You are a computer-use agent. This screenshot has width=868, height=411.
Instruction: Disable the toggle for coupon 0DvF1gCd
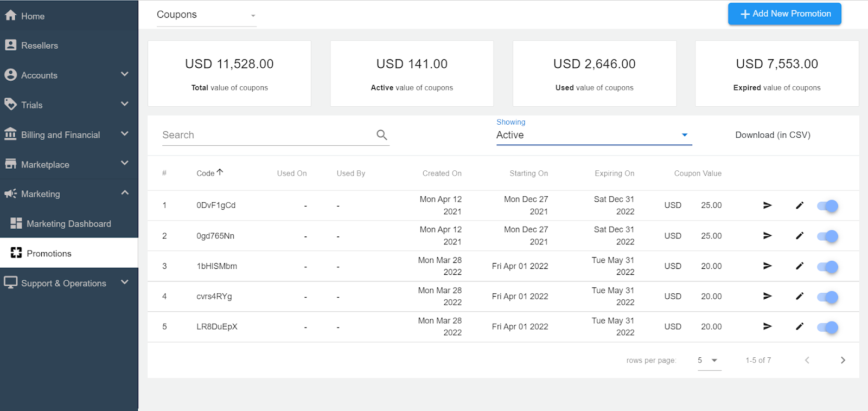828,206
